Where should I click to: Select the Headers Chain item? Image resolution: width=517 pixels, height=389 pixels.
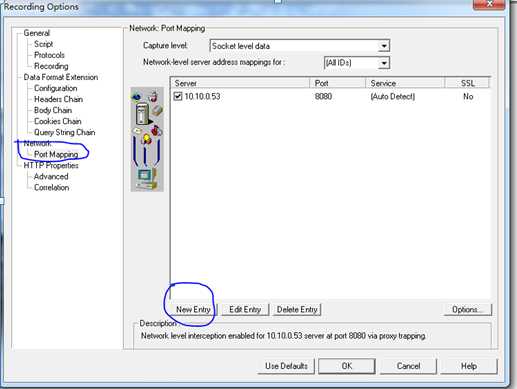58,99
